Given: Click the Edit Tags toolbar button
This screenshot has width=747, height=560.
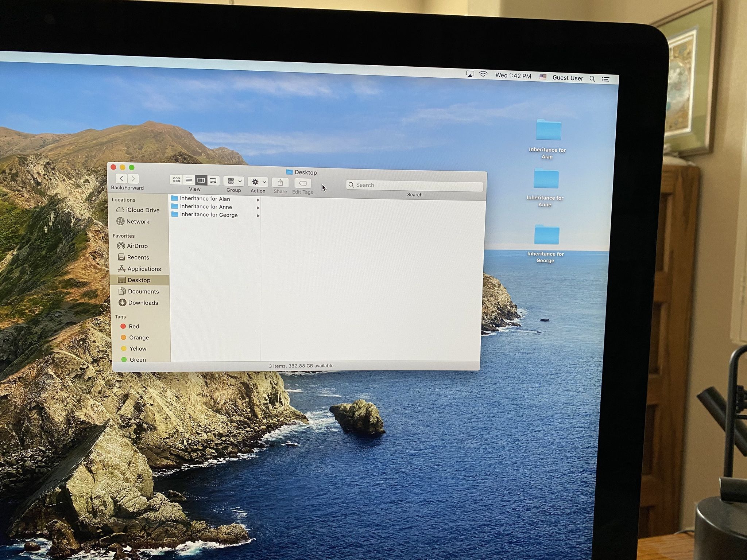Looking at the screenshot, I should click(x=302, y=183).
